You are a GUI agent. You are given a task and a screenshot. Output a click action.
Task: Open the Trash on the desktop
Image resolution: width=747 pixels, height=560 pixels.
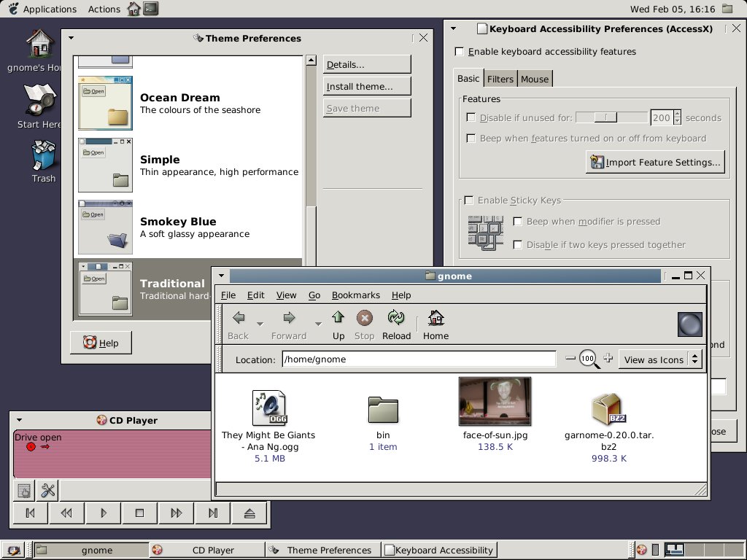click(43, 155)
